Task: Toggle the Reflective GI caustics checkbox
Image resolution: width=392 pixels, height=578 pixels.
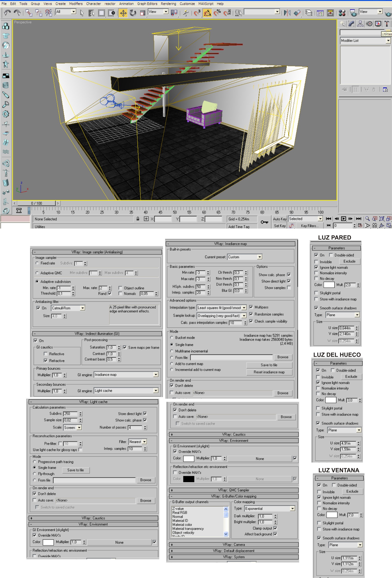Action: pos(45,354)
